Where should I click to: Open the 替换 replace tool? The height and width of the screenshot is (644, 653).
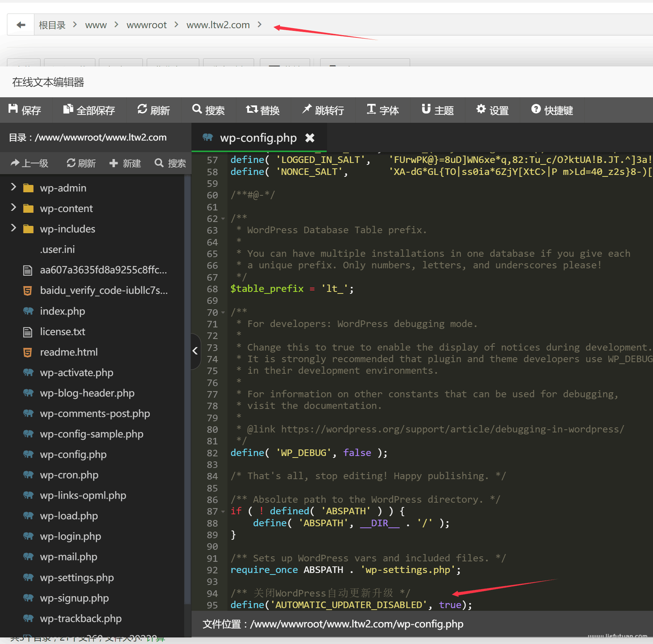(x=263, y=110)
